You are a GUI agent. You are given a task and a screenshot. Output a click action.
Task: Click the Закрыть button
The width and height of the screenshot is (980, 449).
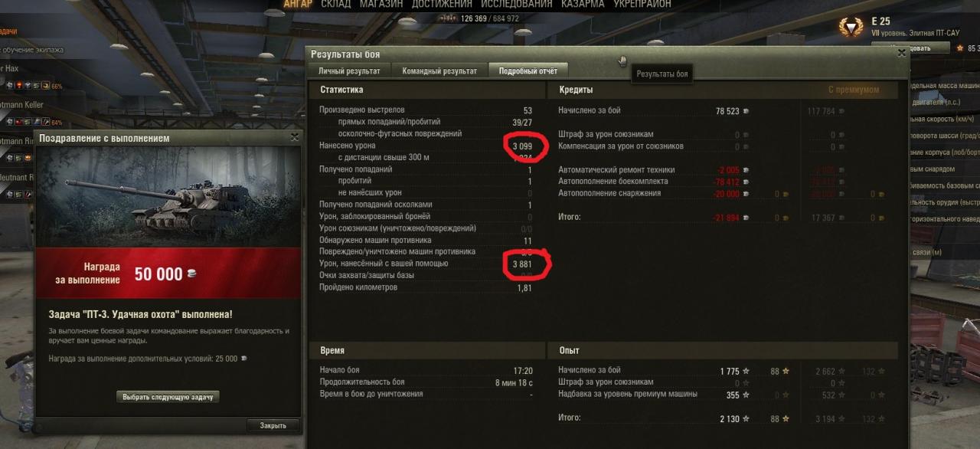tap(273, 425)
